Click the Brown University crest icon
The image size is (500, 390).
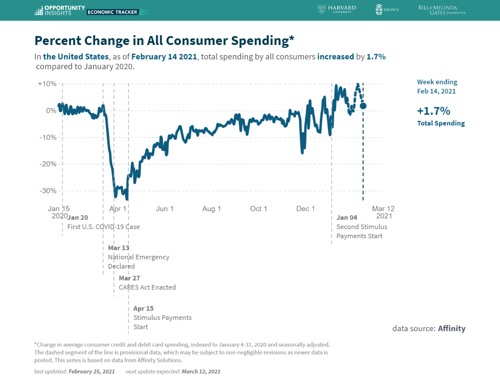pyautogui.click(x=379, y=10)
